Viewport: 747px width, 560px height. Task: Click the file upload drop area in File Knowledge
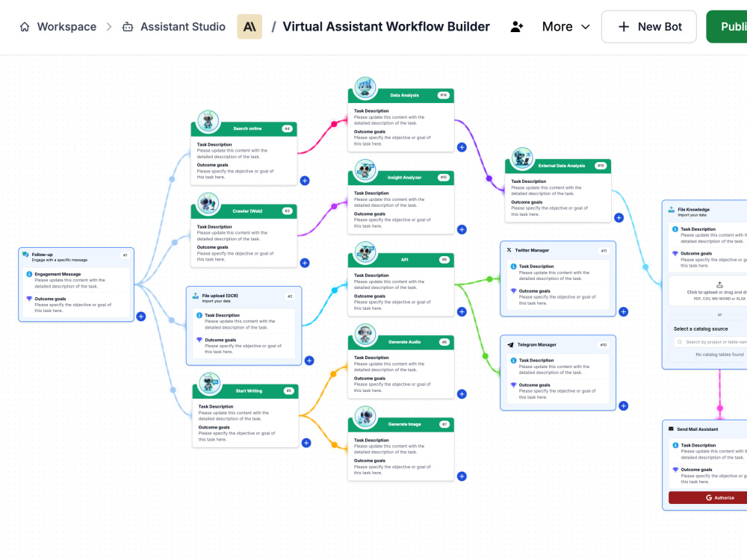[708, 291]
